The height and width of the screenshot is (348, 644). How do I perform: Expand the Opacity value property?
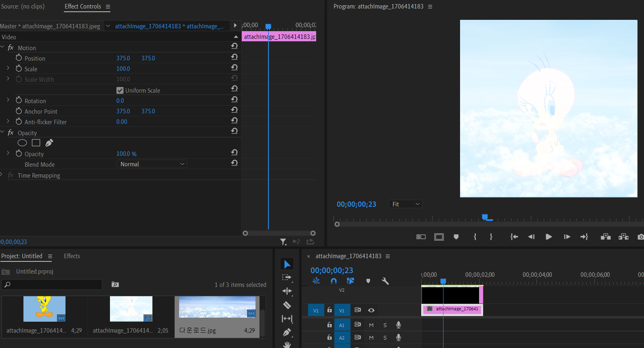pos(8,153)
